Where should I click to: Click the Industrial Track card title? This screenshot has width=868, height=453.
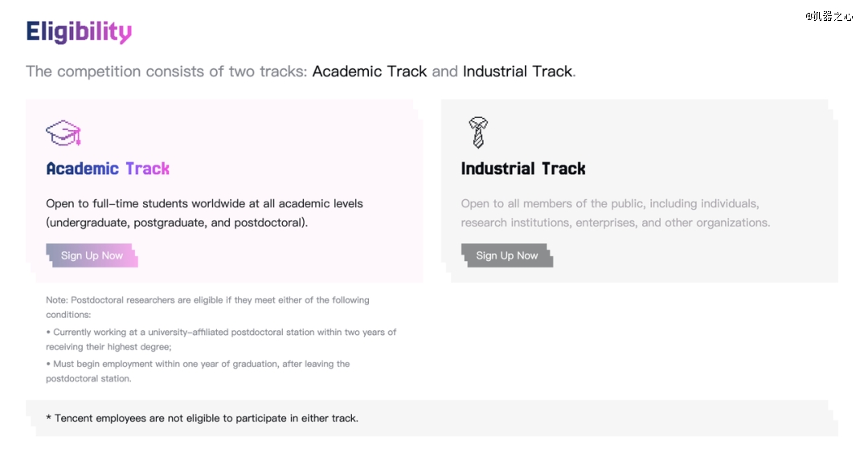(x=523, y=169)
